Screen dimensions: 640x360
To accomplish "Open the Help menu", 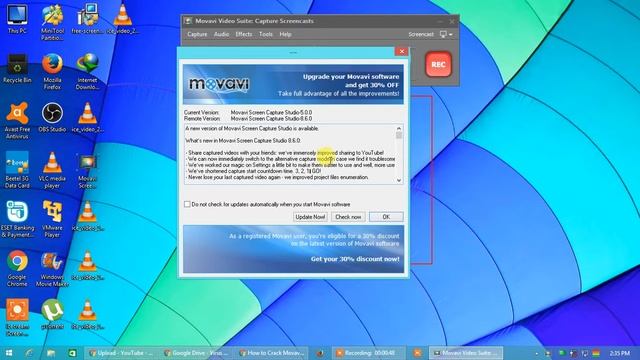I will coord(285,34).
